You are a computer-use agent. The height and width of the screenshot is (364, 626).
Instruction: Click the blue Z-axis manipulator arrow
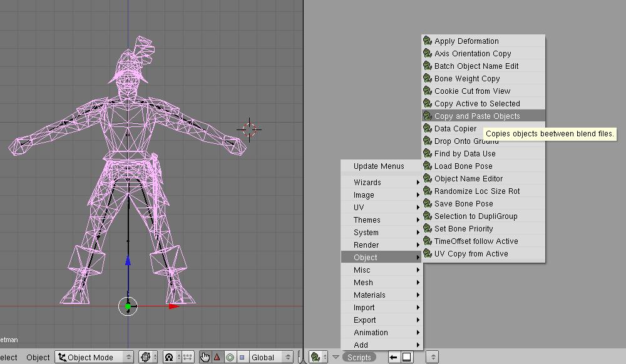coord(128,261)
